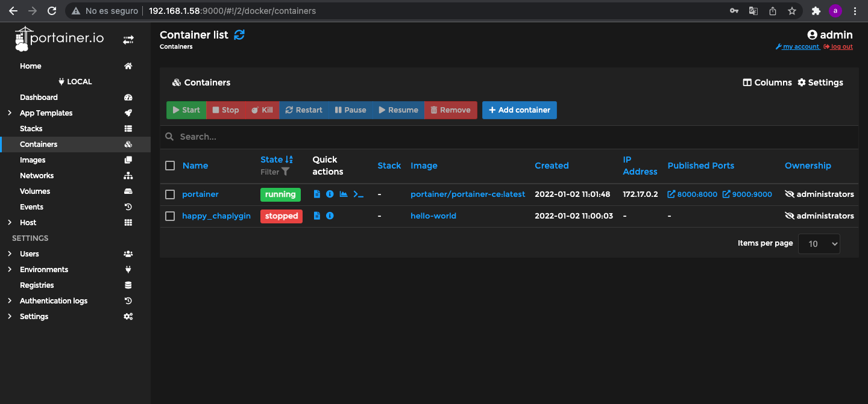Tick the portainer container checkbox
Viewport: 868px width, 404px height.
click(x=170, y=194)
